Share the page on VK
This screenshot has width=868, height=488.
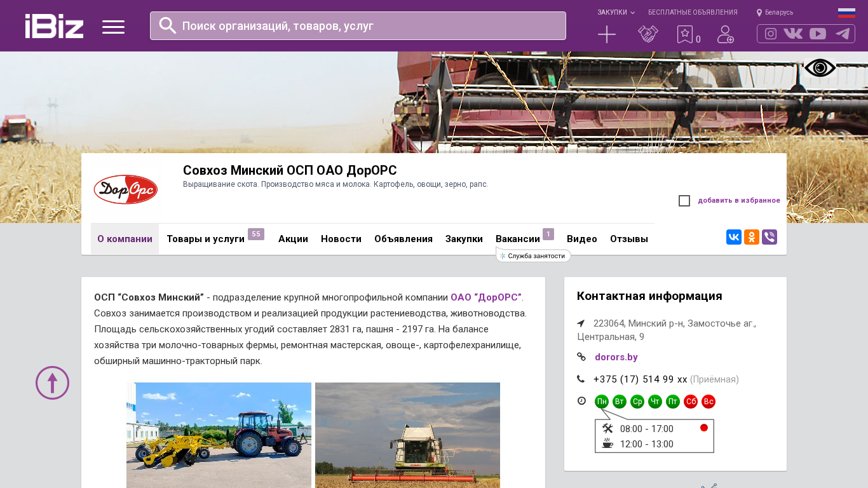tap(734, 237)
